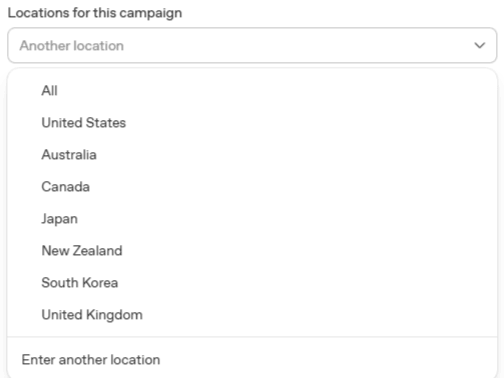Select Australia in the dropdown list
The height and width of the screenshot is (378, 504).
tap(252, 155)
